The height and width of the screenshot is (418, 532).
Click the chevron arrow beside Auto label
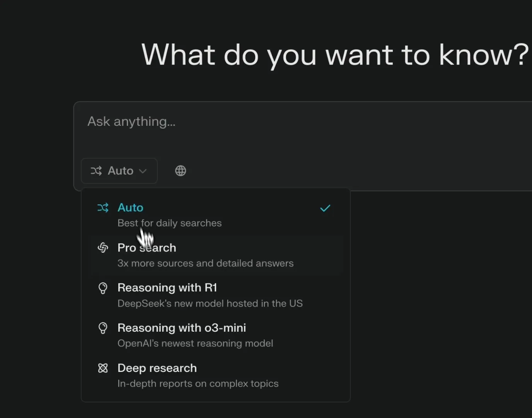[143, 171]
